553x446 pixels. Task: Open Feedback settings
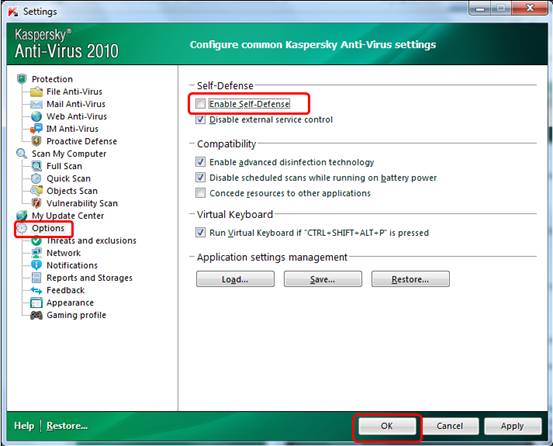pyautogui.click(x=65, y=290)
